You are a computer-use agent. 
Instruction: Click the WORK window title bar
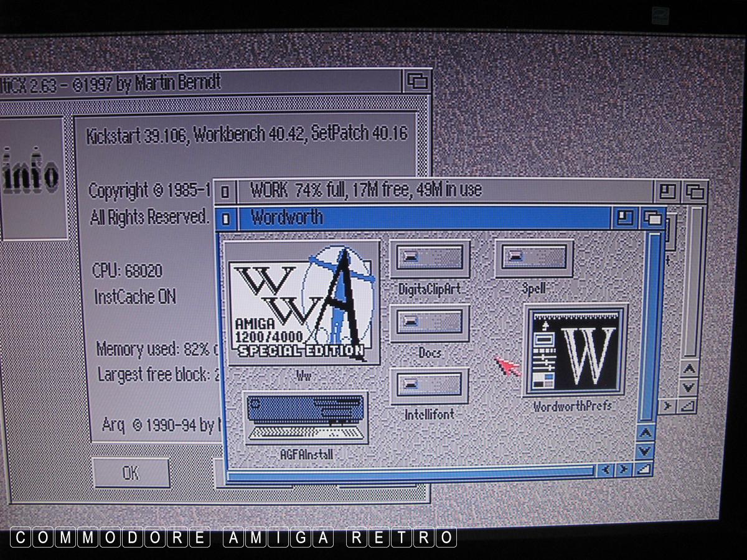[x=436, y=190]
